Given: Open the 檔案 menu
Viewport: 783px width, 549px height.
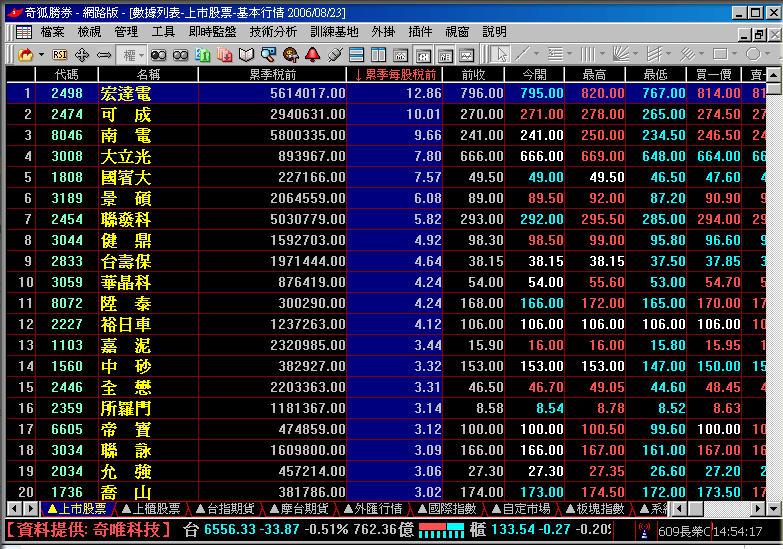Looking at the screenshot, I should pos(52,32).
